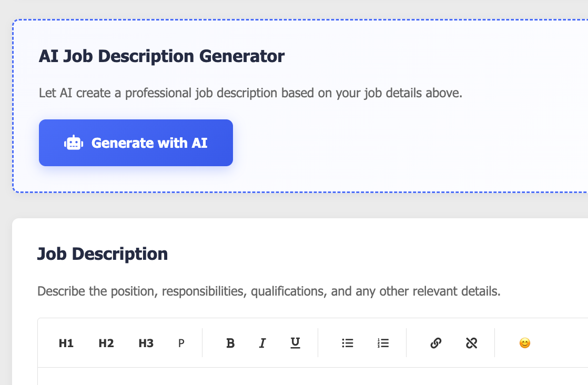
Task: Click the AI Job Description Generator title
Action: (162, 56)
